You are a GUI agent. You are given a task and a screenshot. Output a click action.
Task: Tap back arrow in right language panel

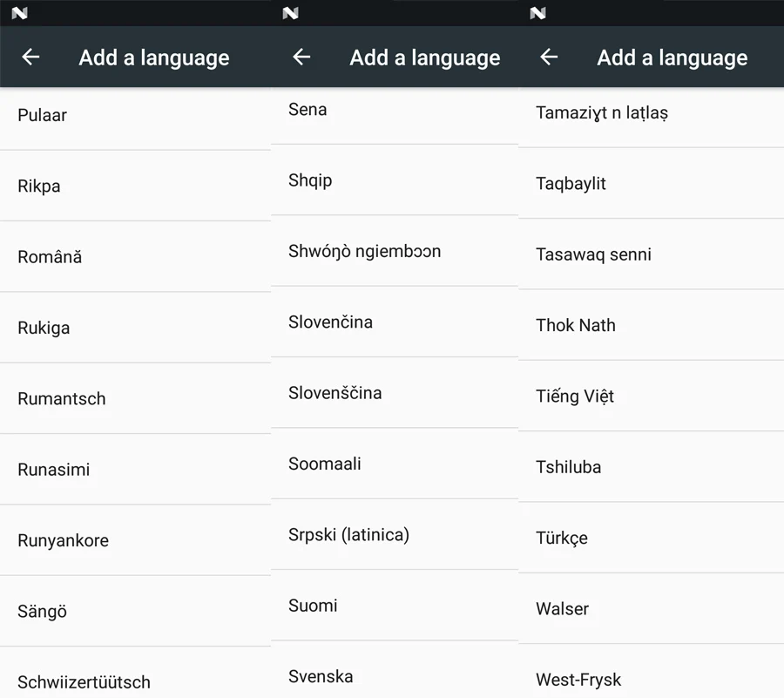coord(549,57)
